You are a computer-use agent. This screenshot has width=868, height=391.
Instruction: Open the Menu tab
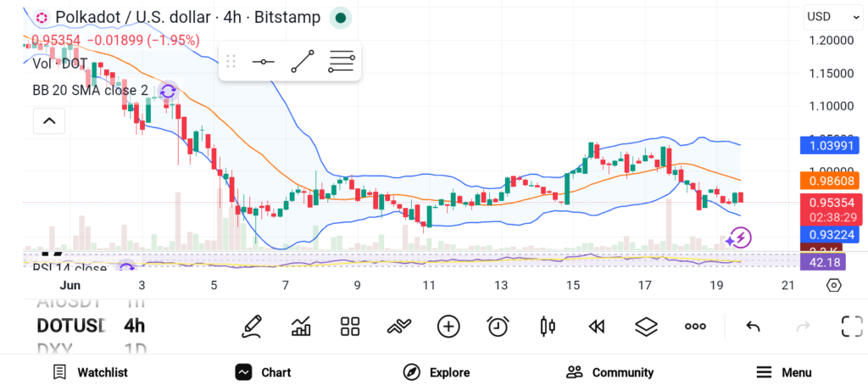(x=784, y=372)
